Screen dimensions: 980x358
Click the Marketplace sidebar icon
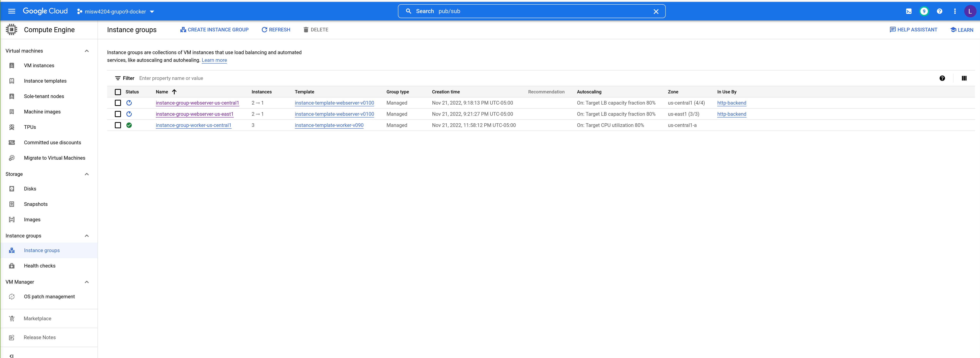12,318
